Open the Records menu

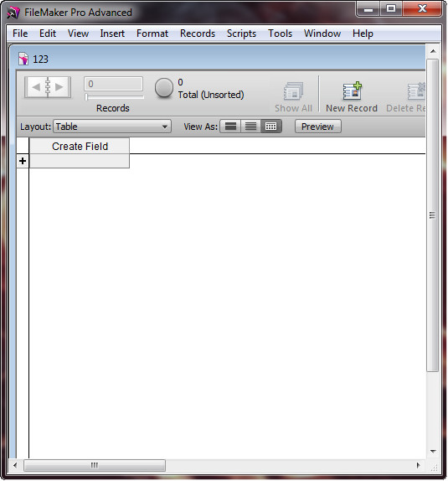pos(198,34)
